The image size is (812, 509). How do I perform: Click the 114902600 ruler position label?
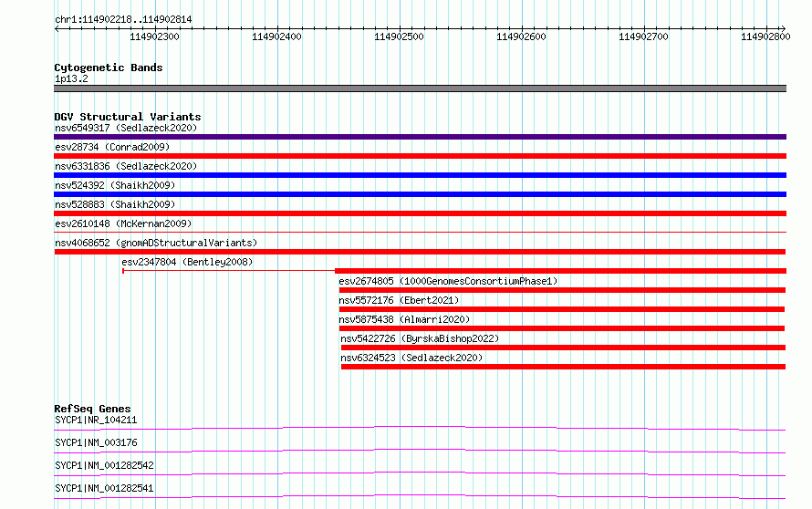[521, 36]
